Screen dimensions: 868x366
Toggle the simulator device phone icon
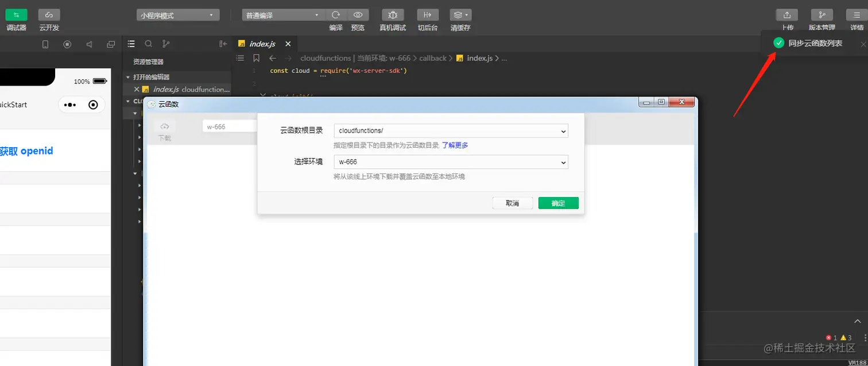click(45, 44)
